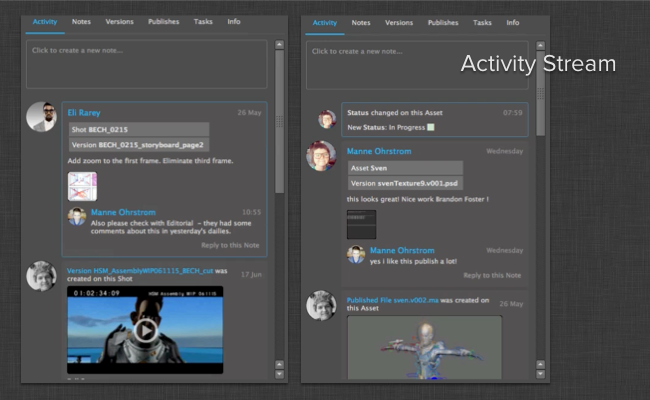Click the green In Progress status icon
The width and height of the screenshot is (650, 400).
pyautogui.click(x=431, y=127)
